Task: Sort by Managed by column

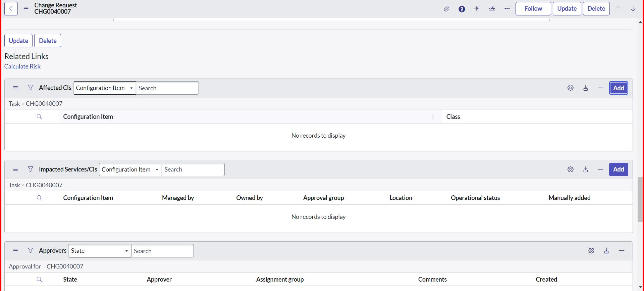Action: click(x=178, y=198)
